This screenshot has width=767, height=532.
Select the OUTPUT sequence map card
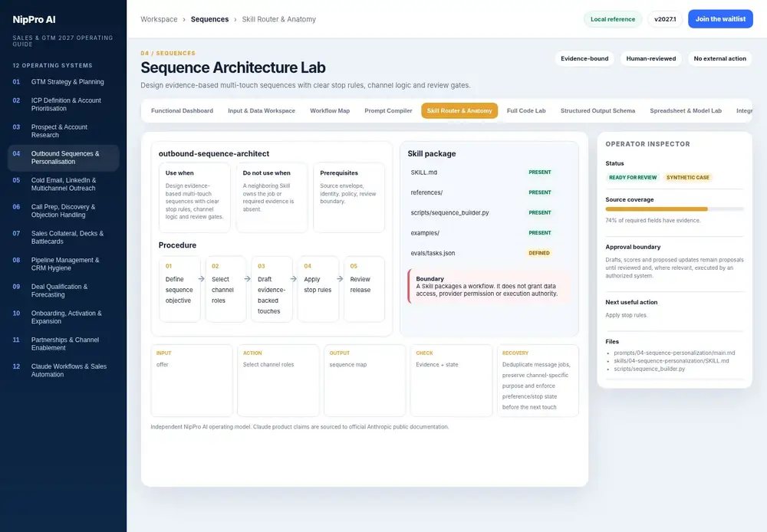365,380
